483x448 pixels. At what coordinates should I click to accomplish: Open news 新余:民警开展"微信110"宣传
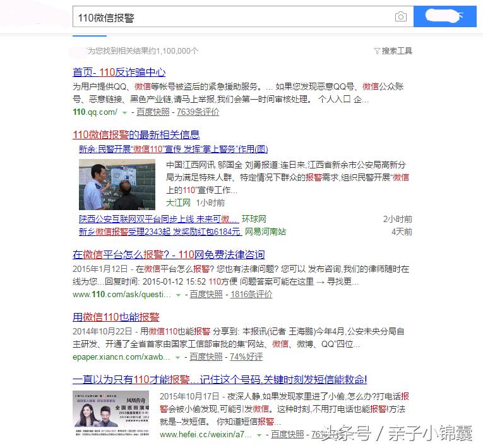tap(174, 150)
